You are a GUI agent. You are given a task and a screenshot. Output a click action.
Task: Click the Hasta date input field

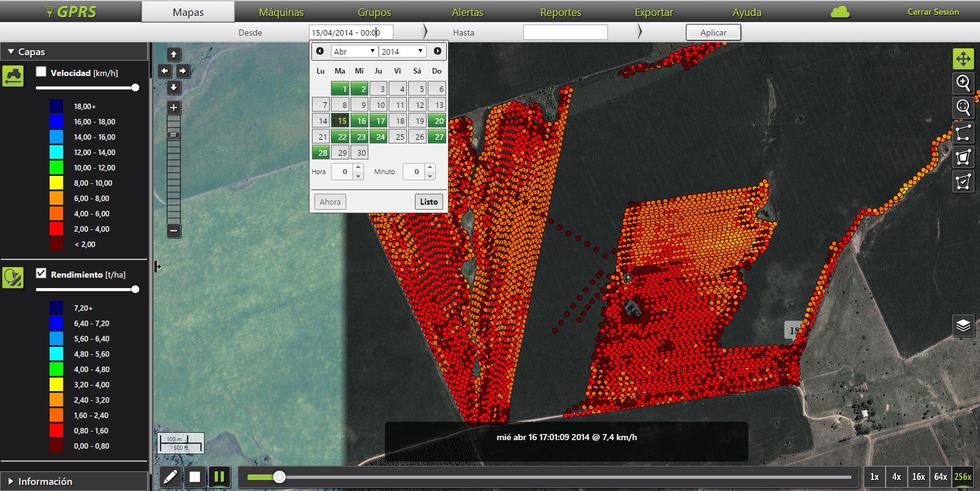(565, 32)
